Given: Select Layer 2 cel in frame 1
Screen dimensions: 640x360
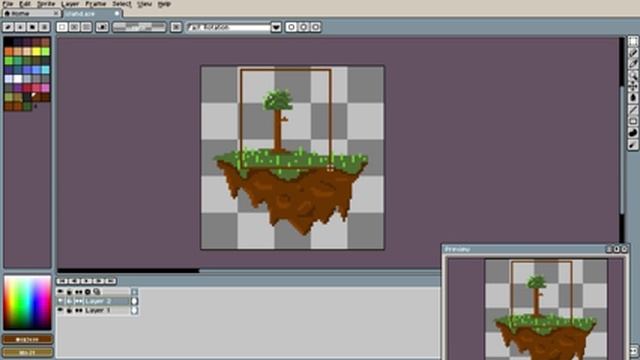Looking at the screenshot, I should 134,301.
